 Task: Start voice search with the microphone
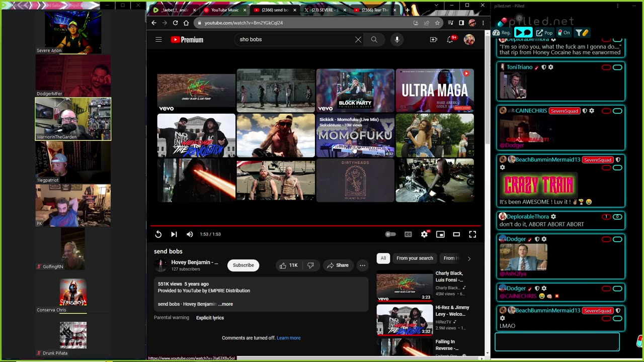pyautogui.click(x=397, y=39)
